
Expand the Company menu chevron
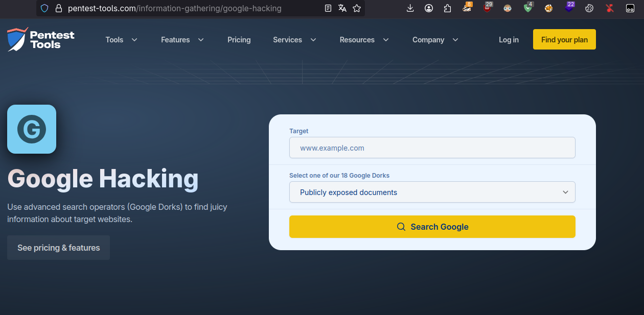click(455, 40)
